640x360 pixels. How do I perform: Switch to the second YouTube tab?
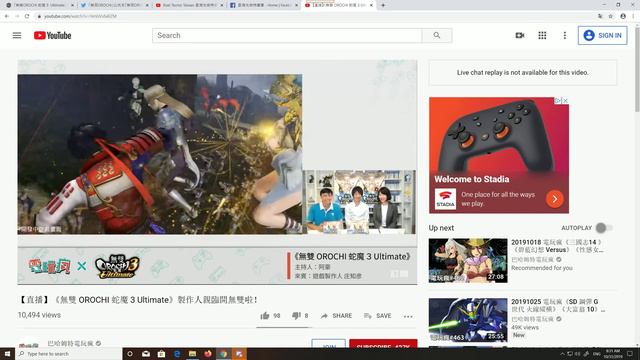click(188, 5)
